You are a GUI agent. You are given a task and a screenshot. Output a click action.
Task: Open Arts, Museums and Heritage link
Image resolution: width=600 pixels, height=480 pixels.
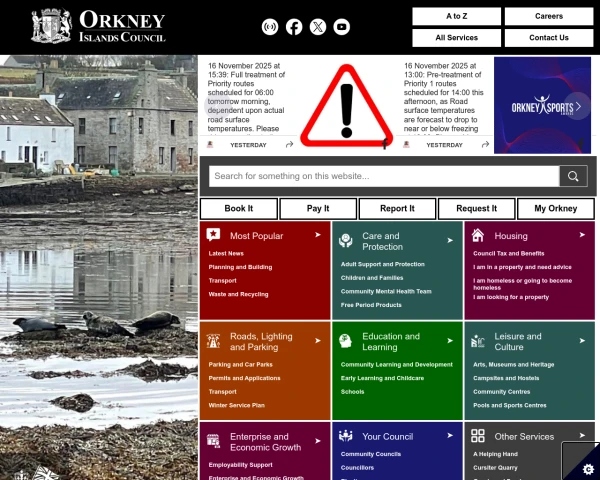click(x=514, y=364)
